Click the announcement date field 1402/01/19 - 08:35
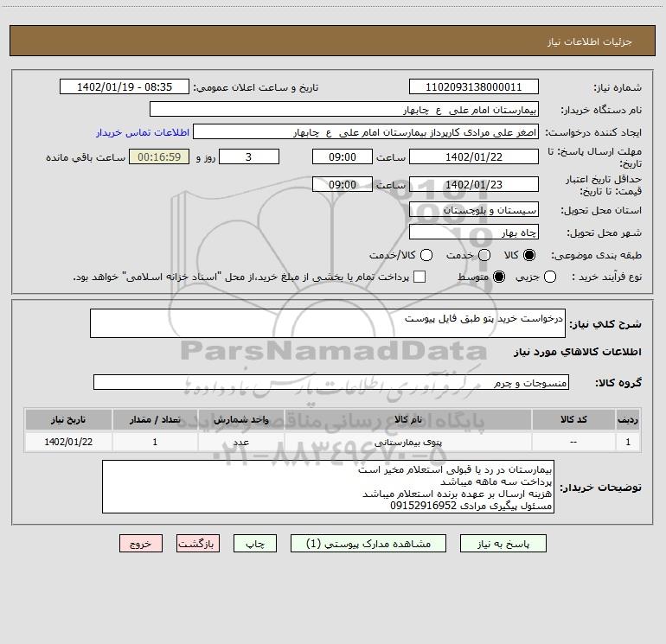The height and width of the screenshot is (644, 666). pos(125,86)
